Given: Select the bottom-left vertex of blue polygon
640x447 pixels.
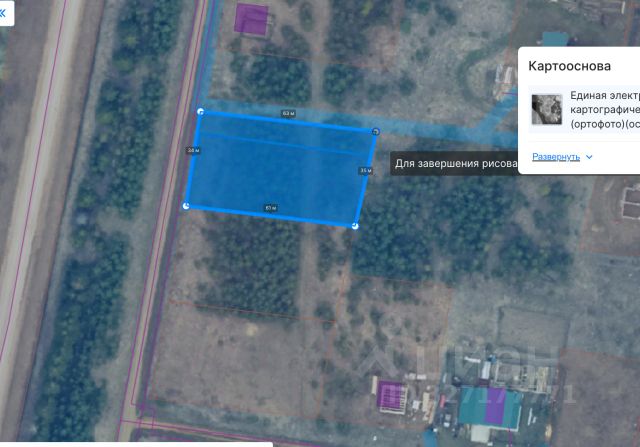Looking at the screenshot, I should (x=186, y=206).
